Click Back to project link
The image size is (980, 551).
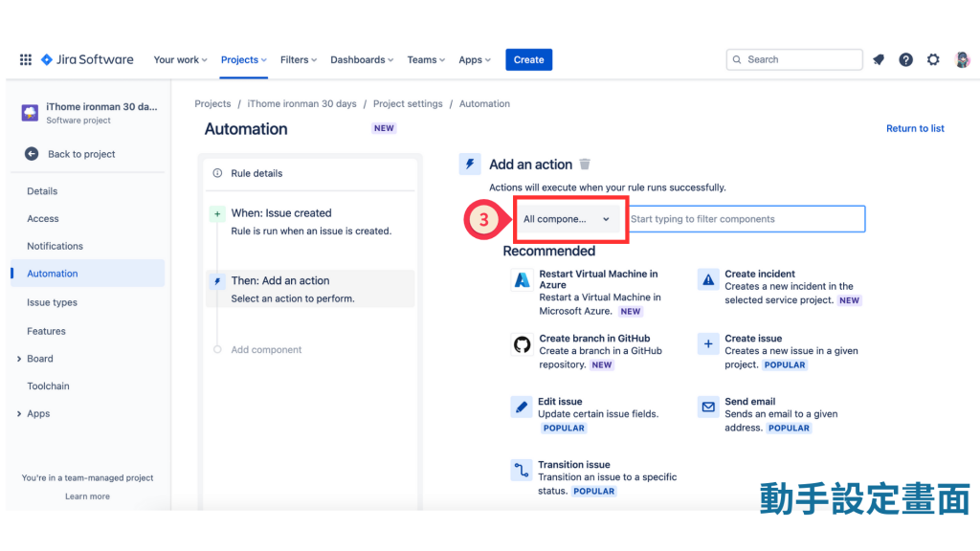(x=81, y=154)
